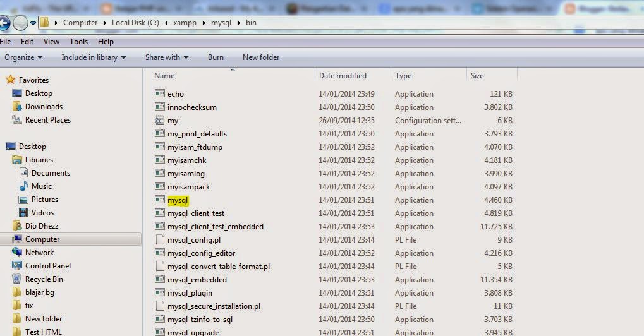
Task: Select the myisampack file name
Action: (x=188, y=187)
